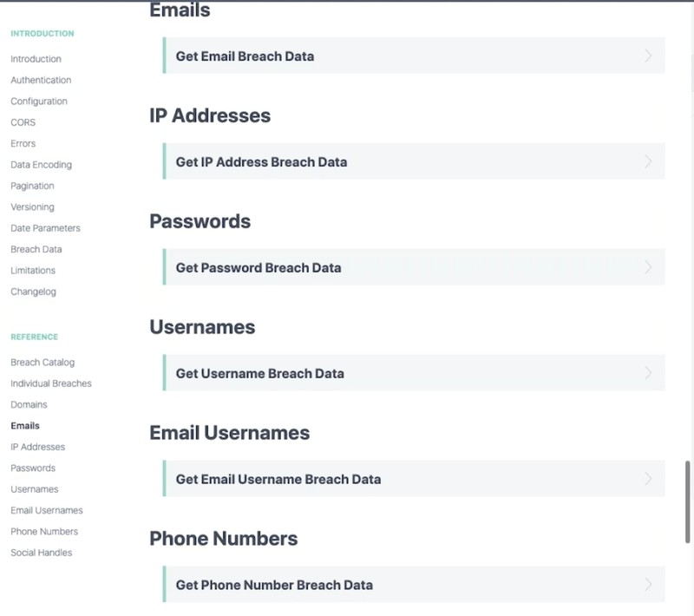The height and width of the screenshot is (616, 694).
Task: Select Pagination in the sidebar
Action: [x=32, y=186]
